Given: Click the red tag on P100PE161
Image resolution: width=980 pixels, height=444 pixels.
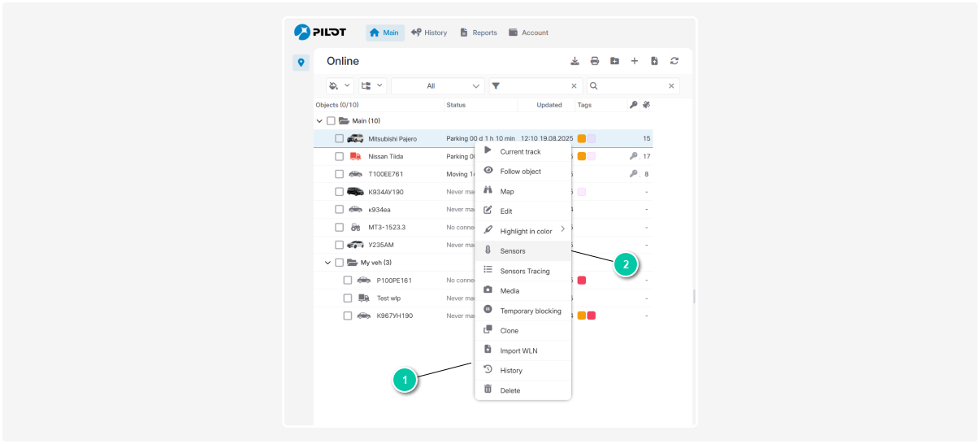Looking at the screenshot, I should (582, 281).
